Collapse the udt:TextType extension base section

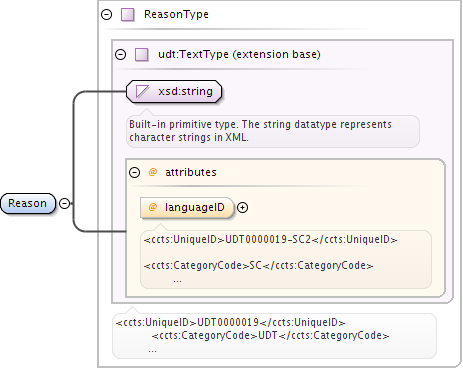coord(120,54)
